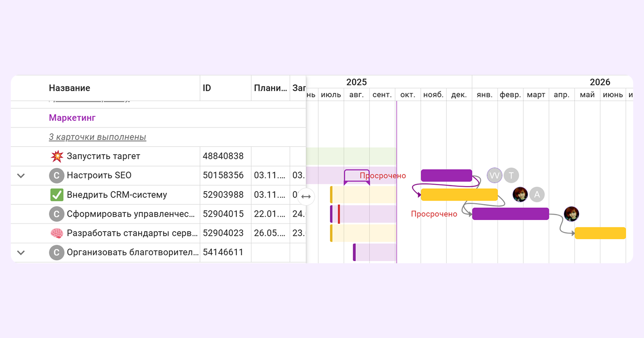Click the ID column header
The width and height of the screenshot is (644, 338).
207,88
